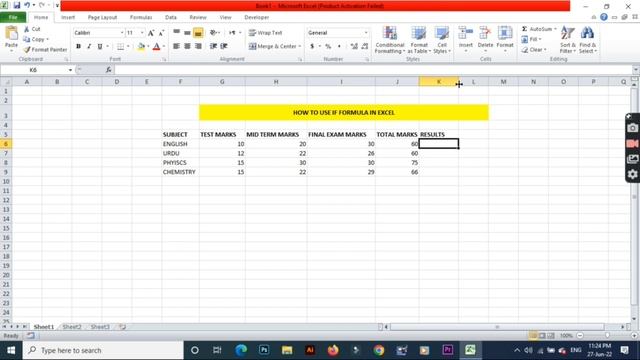Switch to the Insert ribbon tab
The width and height of the screenshot is (640, 360).
coord(68,18)
